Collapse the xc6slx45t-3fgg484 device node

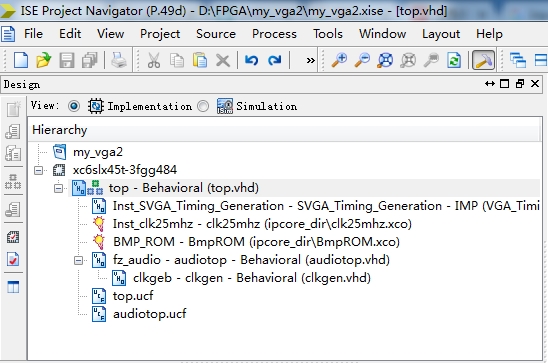[x=38, y=170]
